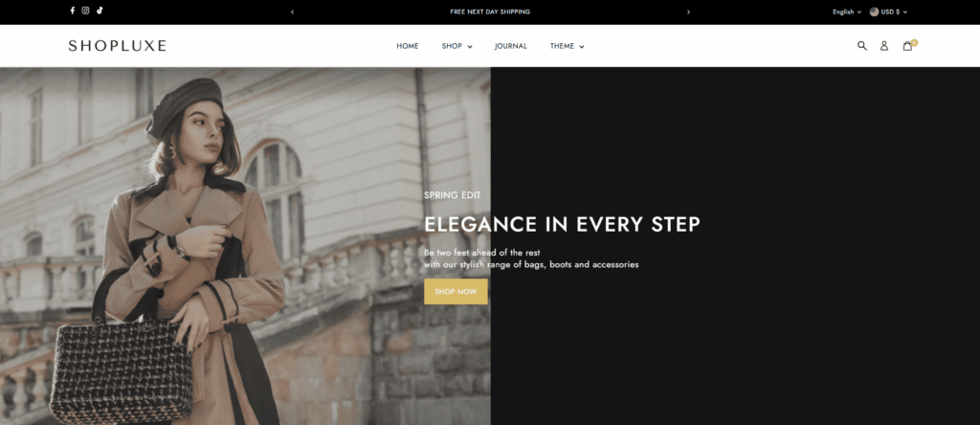Click the Elegance In Every Step headline

pos(562,224)
